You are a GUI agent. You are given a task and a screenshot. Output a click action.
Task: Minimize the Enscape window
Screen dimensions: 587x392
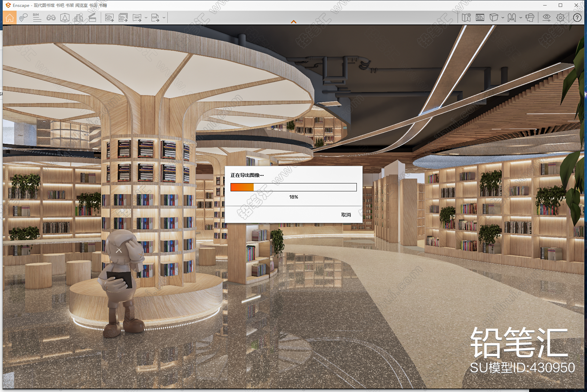click(545, 5)
